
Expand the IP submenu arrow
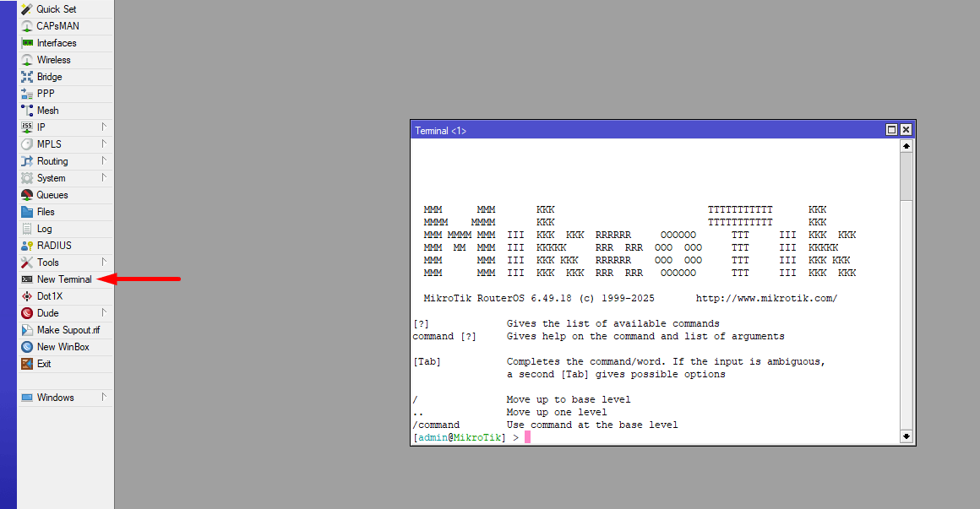105,127
